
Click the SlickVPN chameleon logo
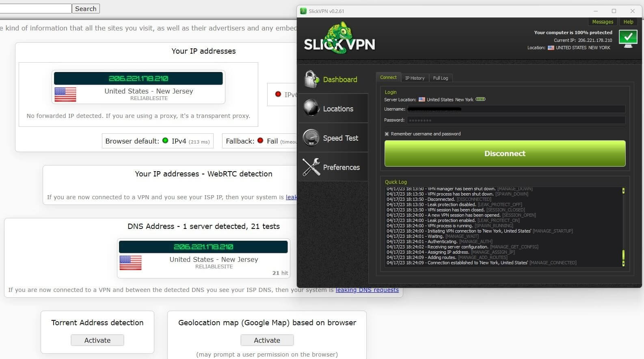click(x=339, y=38)
